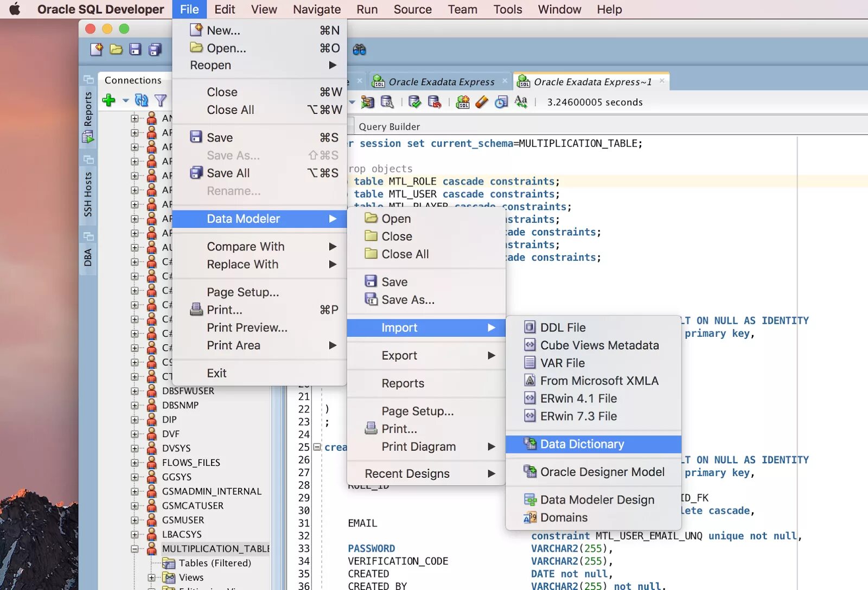
Task: Switch to Oracle Exadata Express tab
Action: (x=441, y=82)
